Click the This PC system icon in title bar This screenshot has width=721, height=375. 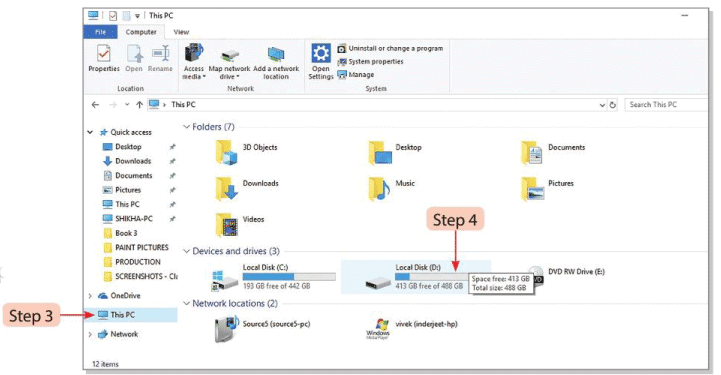point(93,15)
